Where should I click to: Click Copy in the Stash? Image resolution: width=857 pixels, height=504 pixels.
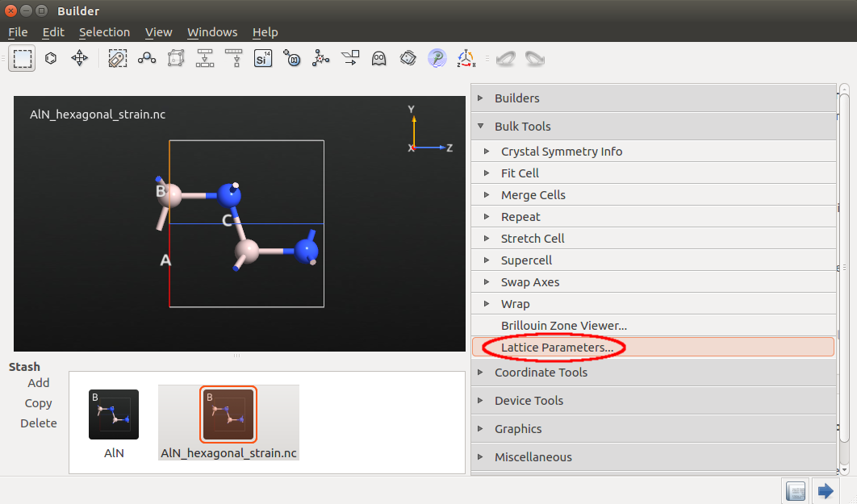[x=38, y=403]
